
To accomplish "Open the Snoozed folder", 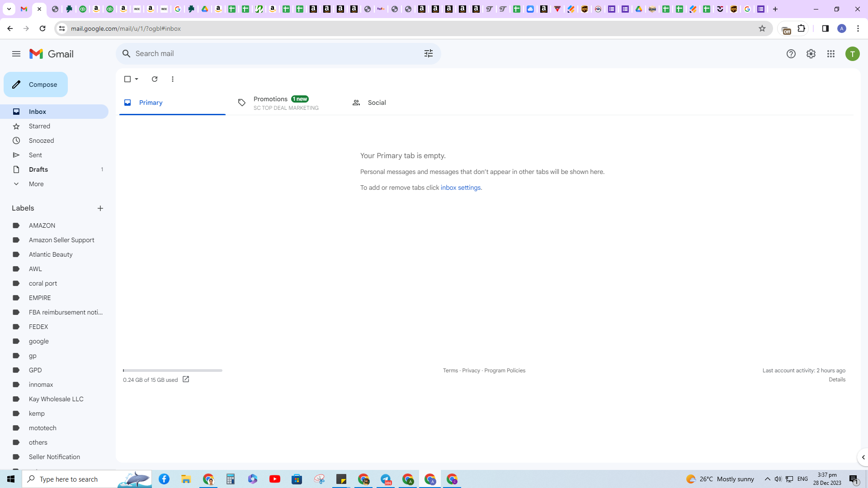I will tap(54, 141).
